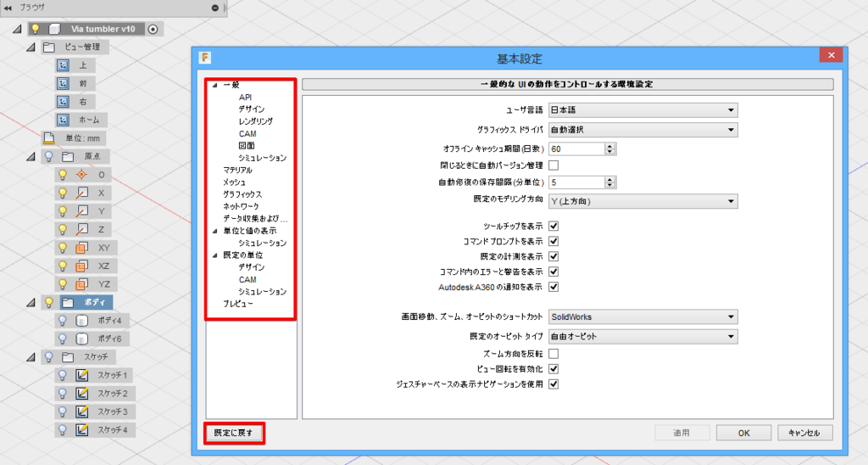Click the document icon beside 単位: mm

coord(48,138)
